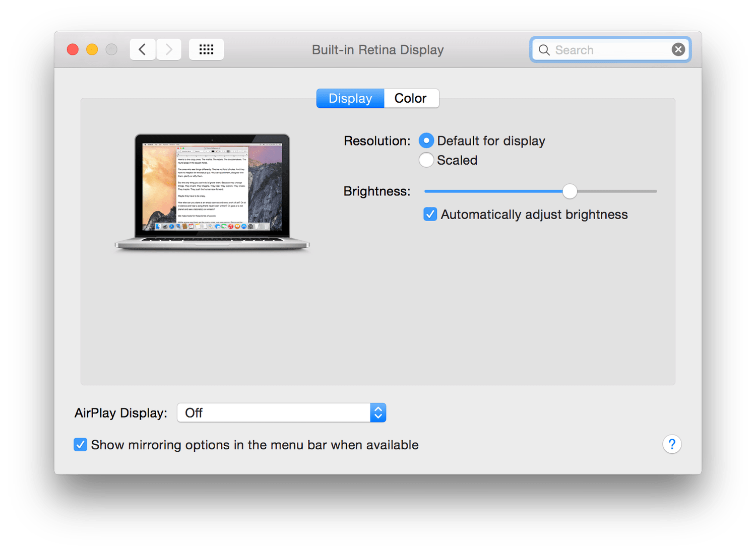Close the window with the red button
The width and height of the screenshot is (756, 552).
click(x=73, y=49)
